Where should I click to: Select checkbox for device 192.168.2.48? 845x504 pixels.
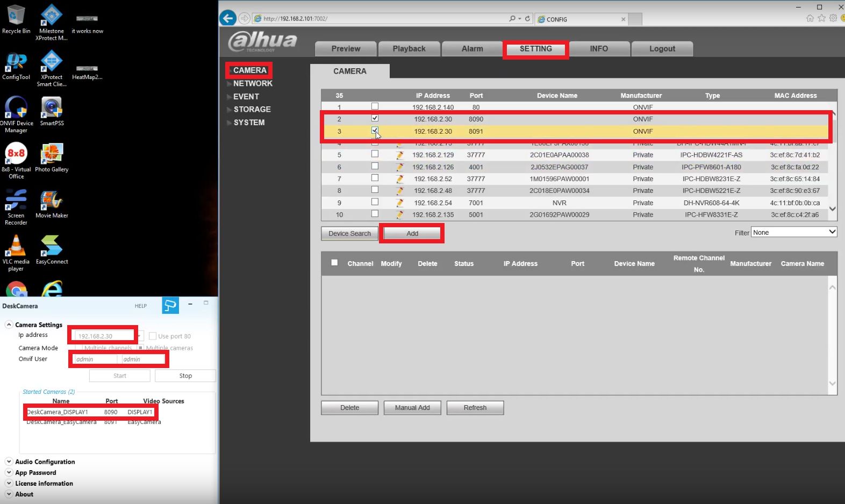click(375, 190)
